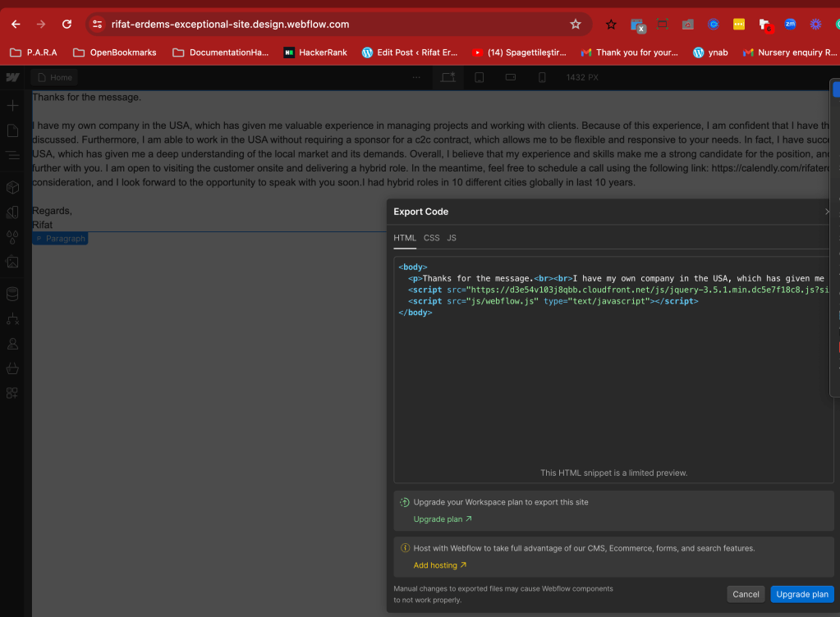Click the webflow.js script line

(x=553, y=301)
